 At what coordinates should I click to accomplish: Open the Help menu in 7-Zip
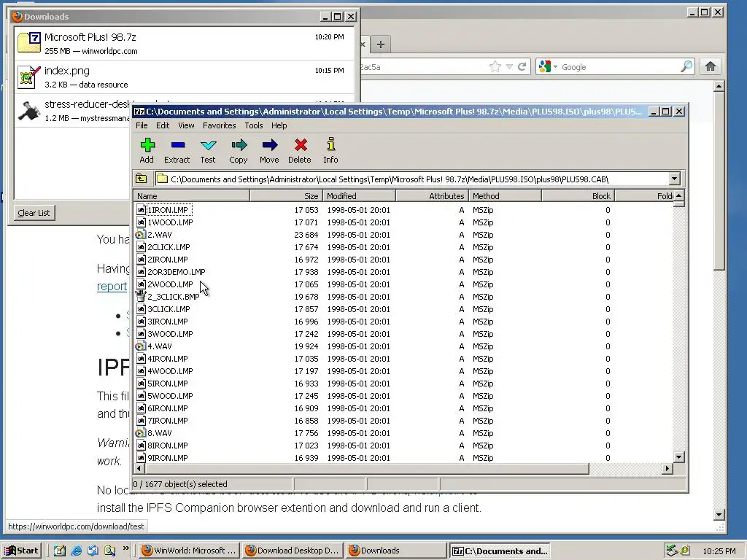coord(279,125)
